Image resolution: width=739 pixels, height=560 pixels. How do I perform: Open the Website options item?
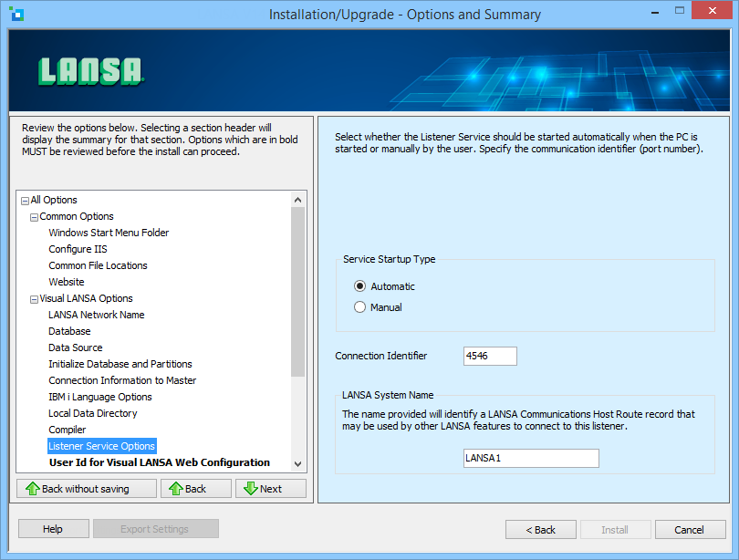click(x=67, y=282)
